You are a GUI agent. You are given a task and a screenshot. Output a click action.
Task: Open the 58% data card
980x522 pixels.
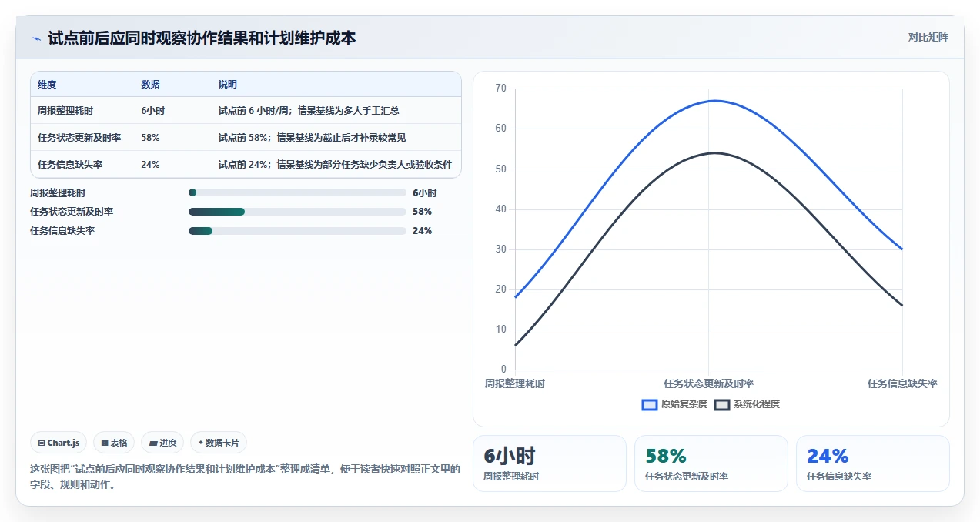pyautogui.click(x=711, y=463)
